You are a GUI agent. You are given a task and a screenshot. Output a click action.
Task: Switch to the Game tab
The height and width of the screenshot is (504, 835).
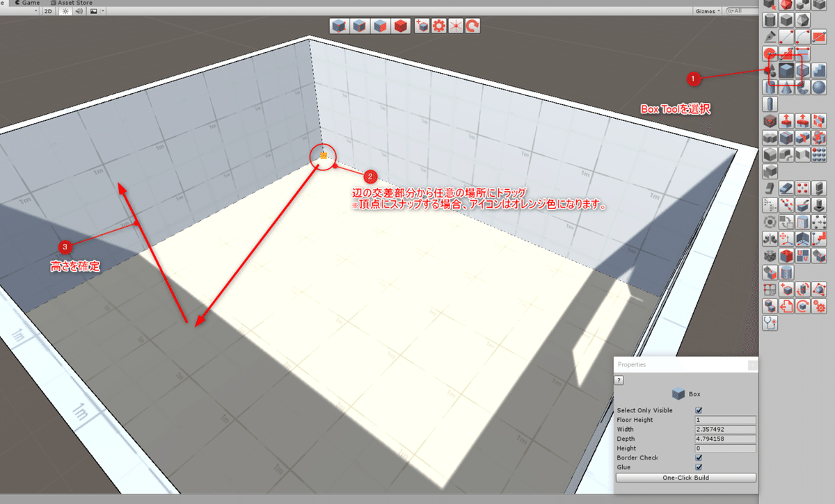26,3
